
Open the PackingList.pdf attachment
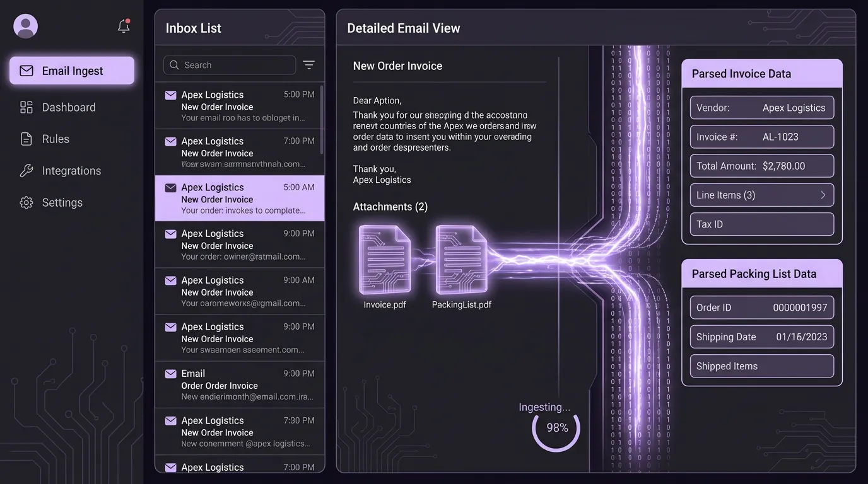pos(462,260)
